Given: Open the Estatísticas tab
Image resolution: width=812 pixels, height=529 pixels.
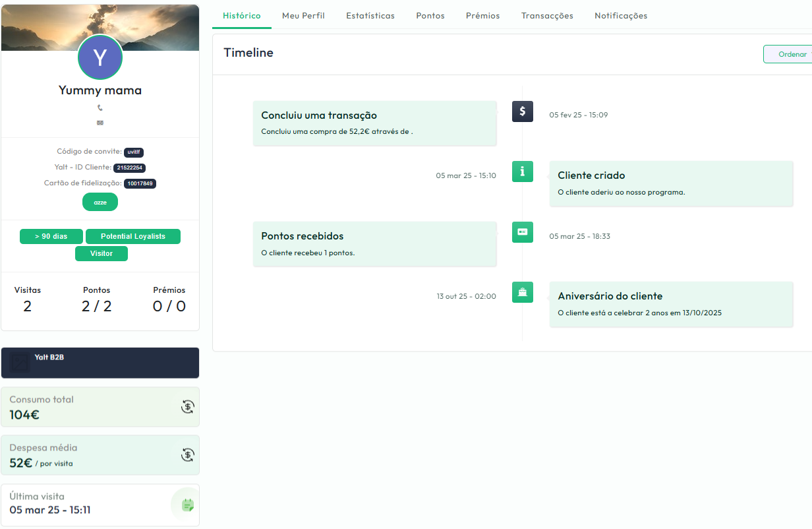Looking at the screenshot, I should point(370,16).
